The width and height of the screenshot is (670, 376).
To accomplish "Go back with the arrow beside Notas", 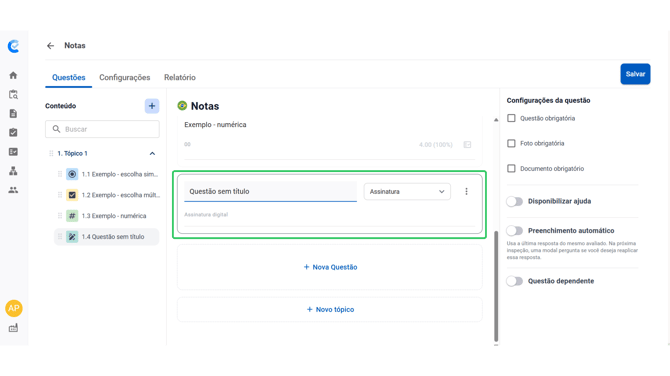I will point(50,46).
